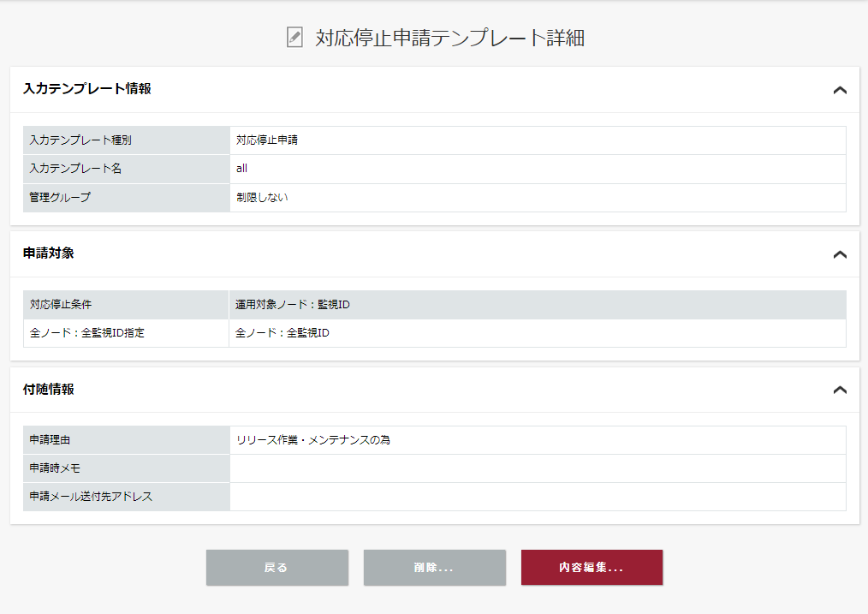The width and height of the screenshot is (868, 614).
Task: Click the template name value all
Action: [241, 169]
